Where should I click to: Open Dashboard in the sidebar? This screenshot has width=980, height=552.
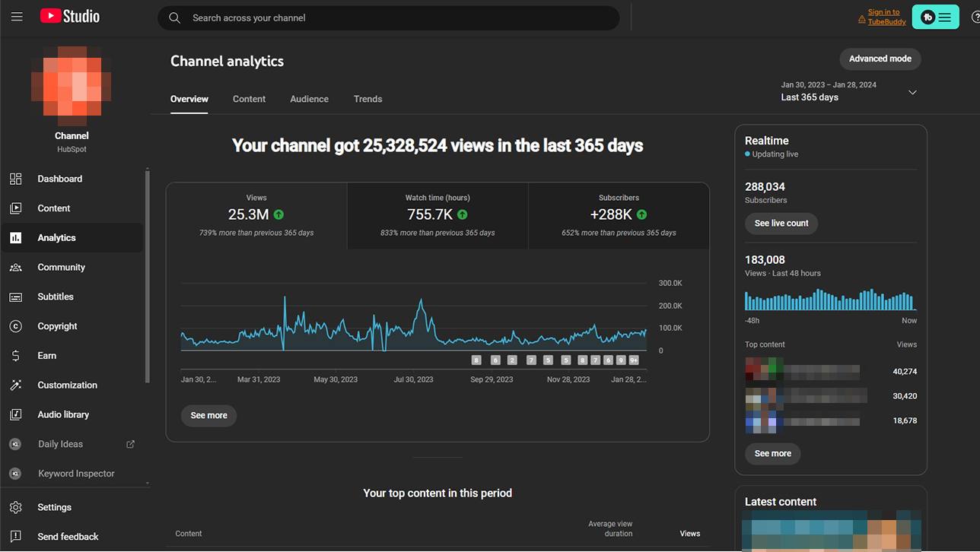(x=72, y=179)
